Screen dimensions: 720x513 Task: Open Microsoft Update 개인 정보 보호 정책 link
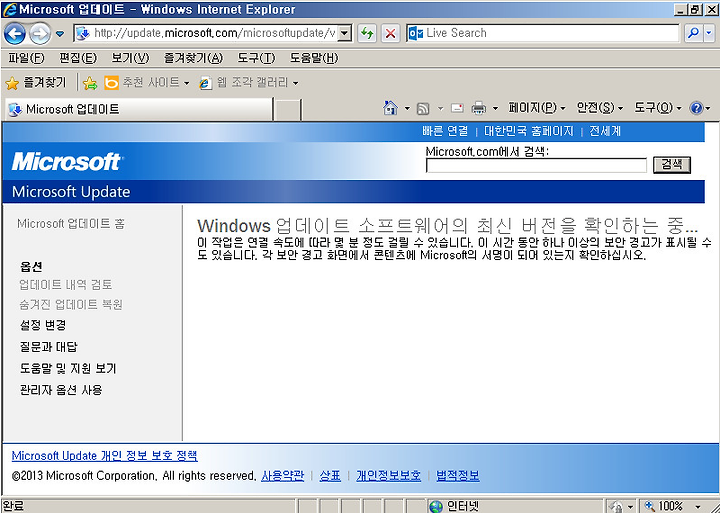tap(105, 456)
